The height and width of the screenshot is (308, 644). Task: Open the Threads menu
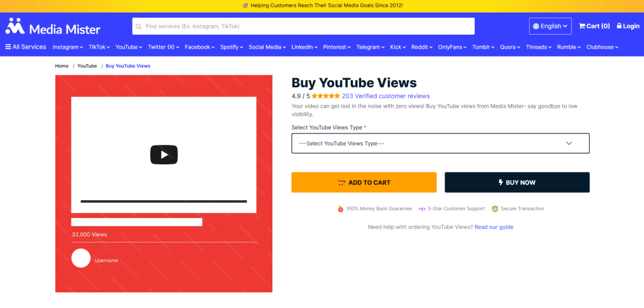point(539,47)
